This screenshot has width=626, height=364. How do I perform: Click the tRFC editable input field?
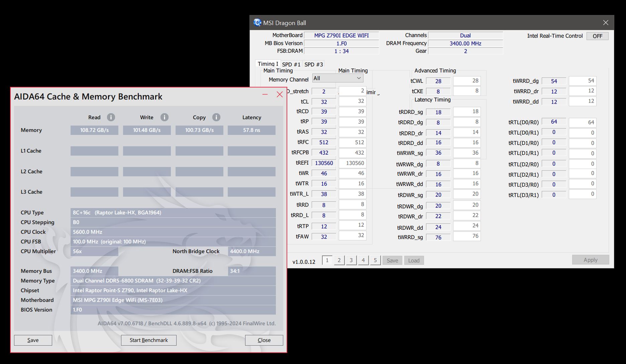click(352, 143)
